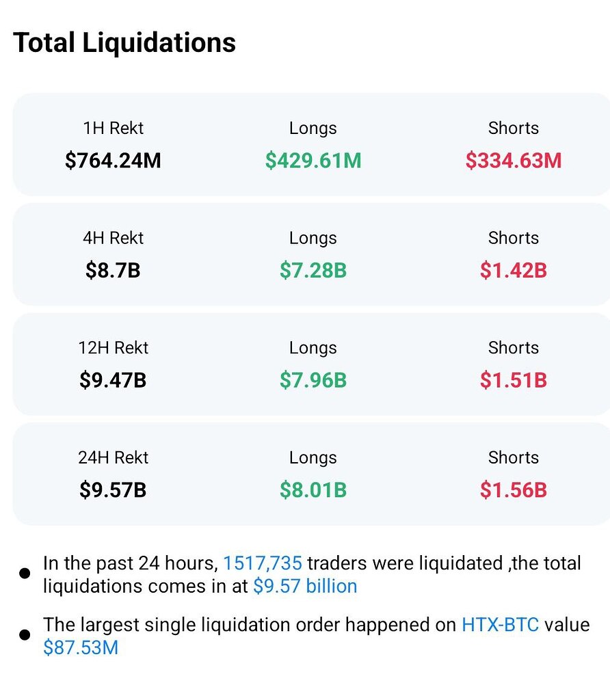The height and width of the screenshot is (700, 610).
Task: Click the 24H Rekt label
Action: pyautogui.click(x=114, y=458)
